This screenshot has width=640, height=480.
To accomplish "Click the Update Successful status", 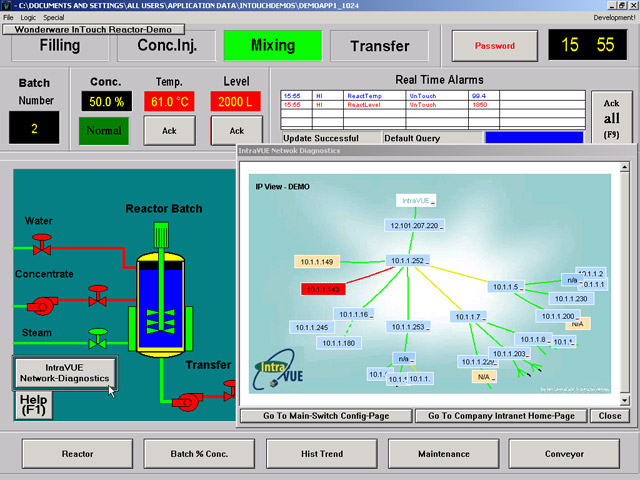I will (x=331, y=138).
